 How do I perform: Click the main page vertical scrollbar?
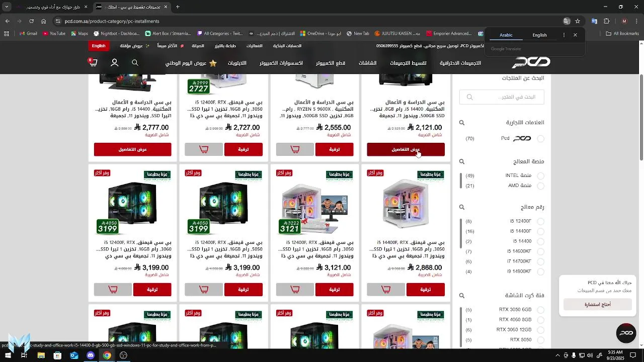(x=641, y=118)
